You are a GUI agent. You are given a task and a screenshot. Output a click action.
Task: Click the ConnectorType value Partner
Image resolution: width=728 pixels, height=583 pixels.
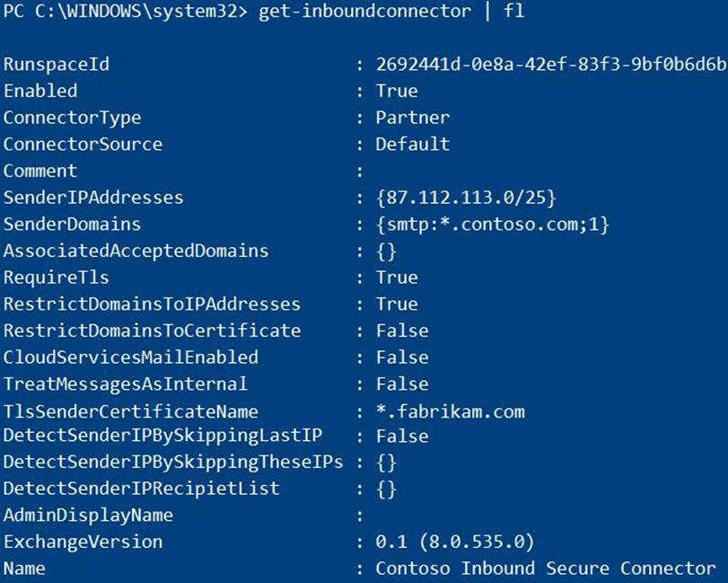pyautogui.click(x=413, y=118)
